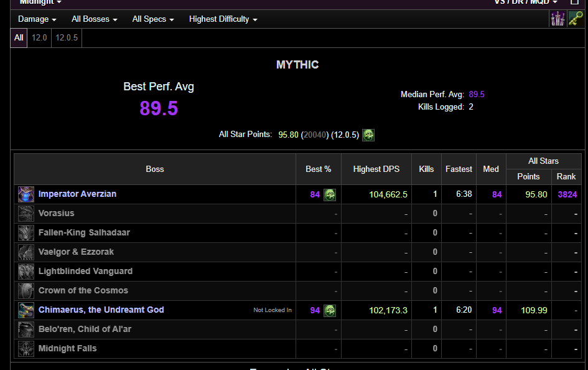Click Chimaerus boss portrait icon

(26, 310)
